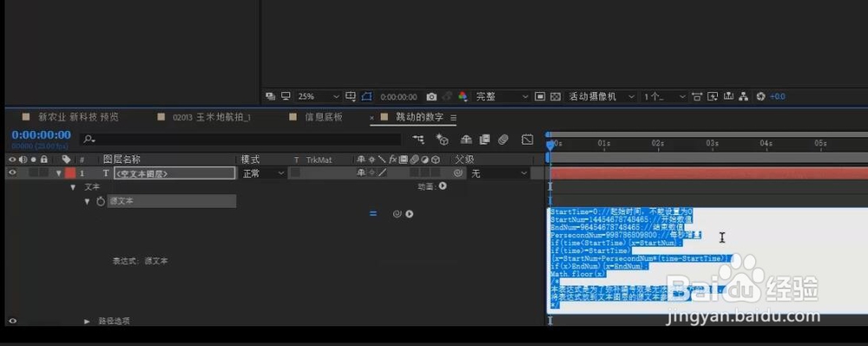Image resolution: width=868 pixels, height=346 pixels.
Task: Click layer 1 red label color
Action: (69, 173)
